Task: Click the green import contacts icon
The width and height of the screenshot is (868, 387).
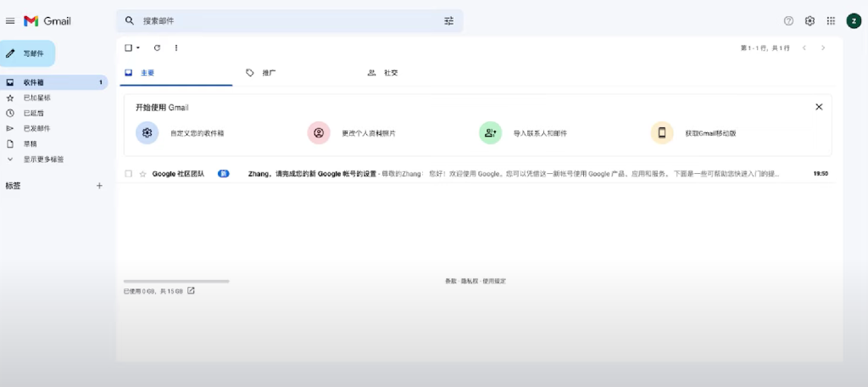Action: click(x=491, y=133)
